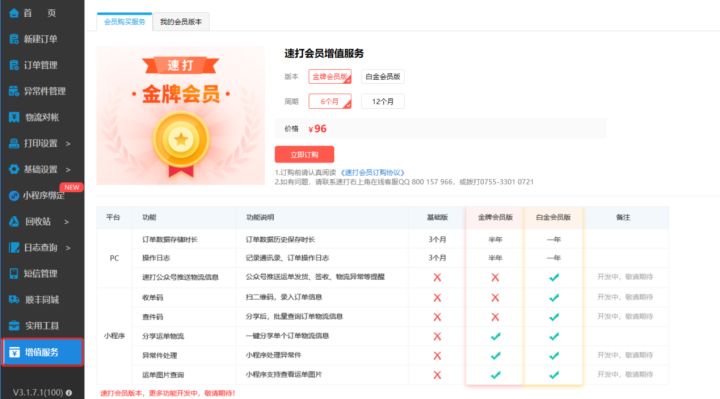
Task: Click the 白金会员版 column header
Action: pyautogui.click(x=553, y=218)
